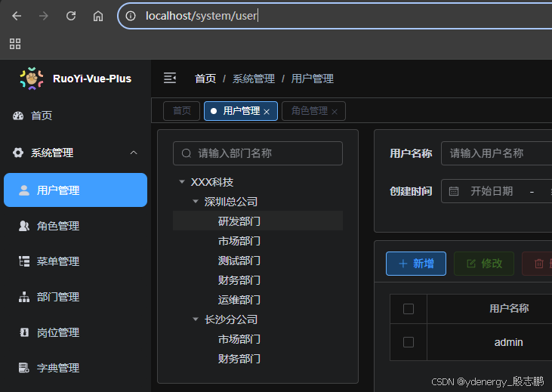Image resolution: width=552 pixels, height=392 pixels.
Task: Select 测试部门 in department tree
Action: coord(239,261)
